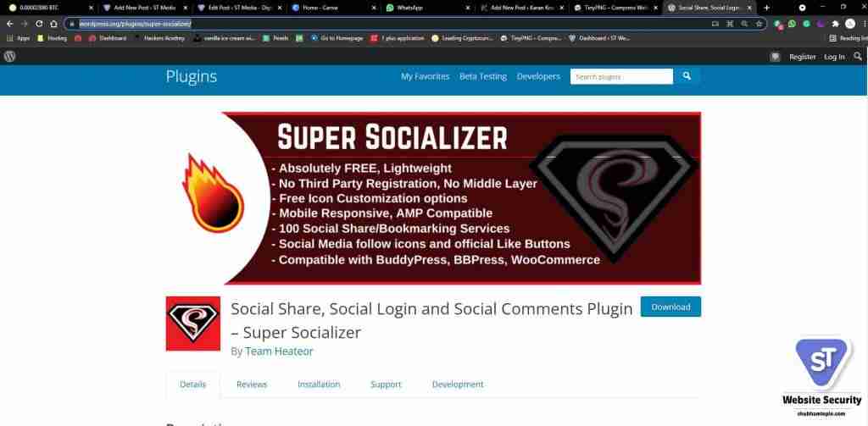868x426 pixels.
Task: Go to My Favorites in plugins menu
Action: point(426,76)
